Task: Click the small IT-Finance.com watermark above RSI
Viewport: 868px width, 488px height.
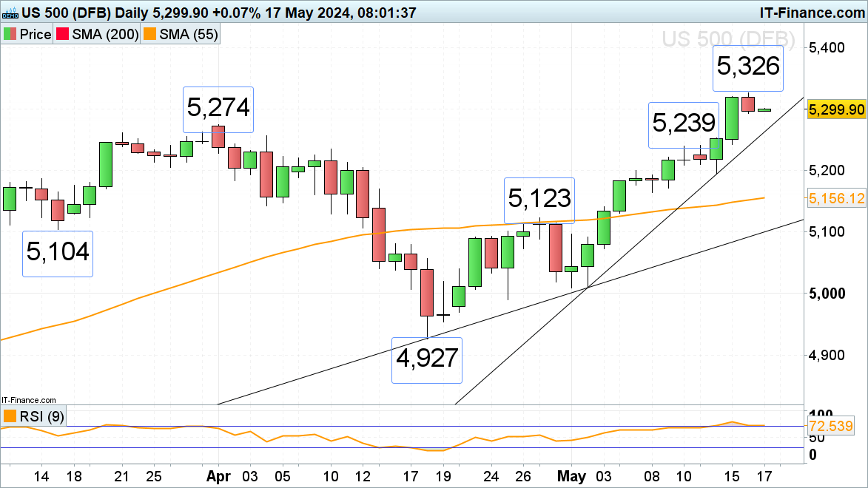Action: 28,399
